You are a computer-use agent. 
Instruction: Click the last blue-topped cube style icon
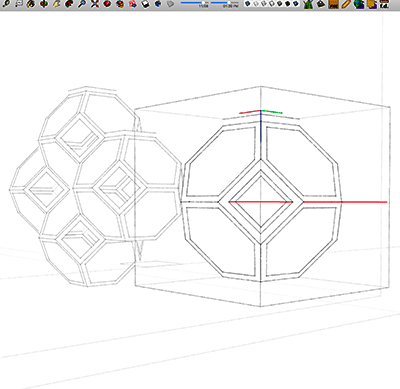pyautogui.click(x=296, y=4)
